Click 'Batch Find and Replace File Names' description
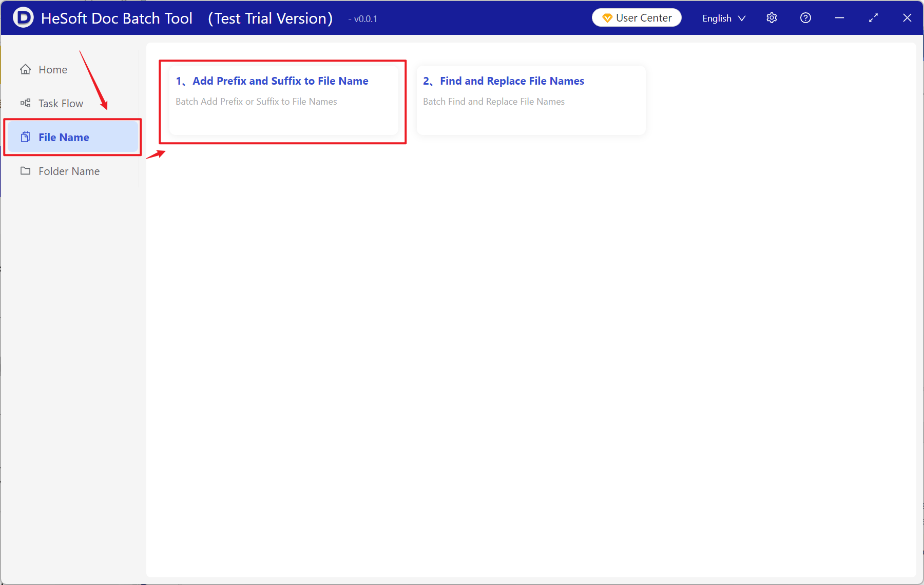The width and height of the screenshot is (924, 585). pyautogui.click(x=494, y=102)
